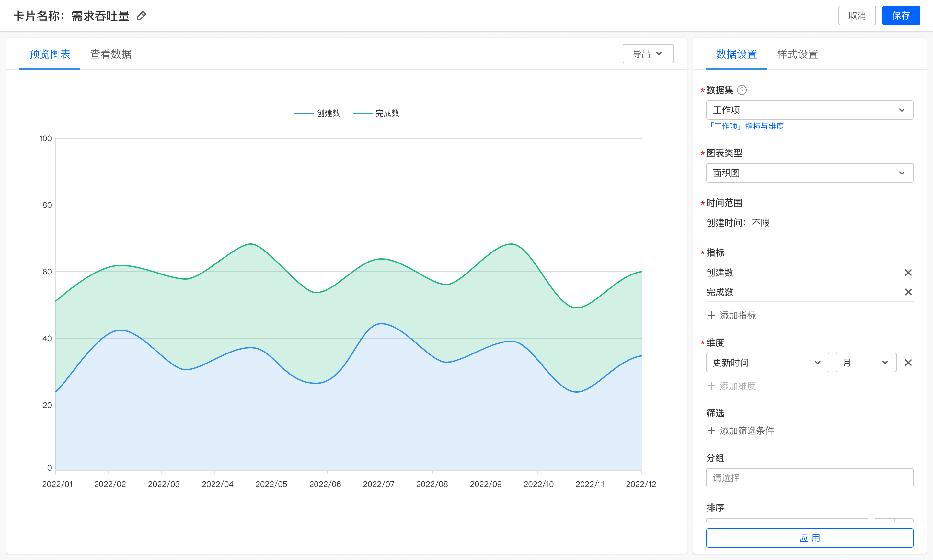The width and height of the screenshot is (933, 560).
Task: Switch to the 查看数据 tab
Action: (110, 54)
